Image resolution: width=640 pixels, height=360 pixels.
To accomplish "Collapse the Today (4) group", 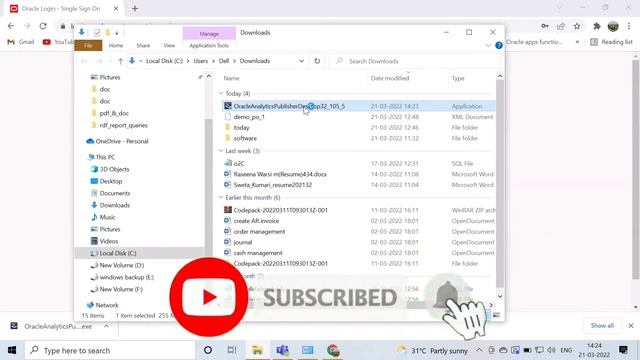I will pos(221,93).
